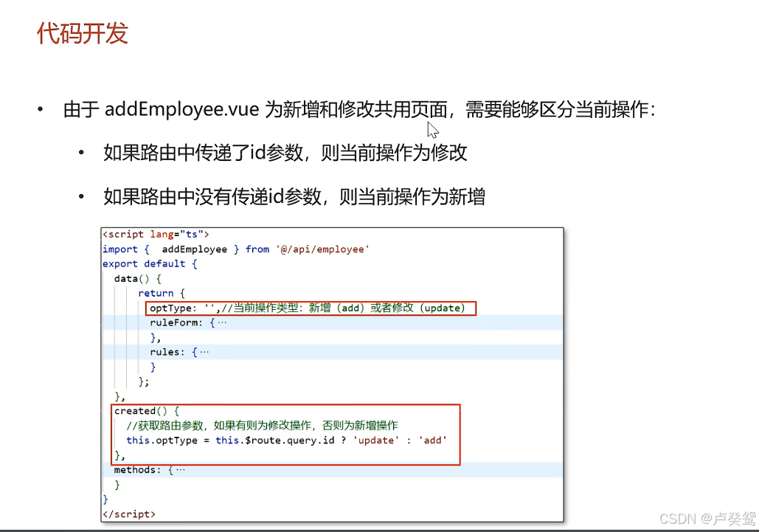
Task: Click the path string '@/api/employee'
Action: [x=322, y=249]
